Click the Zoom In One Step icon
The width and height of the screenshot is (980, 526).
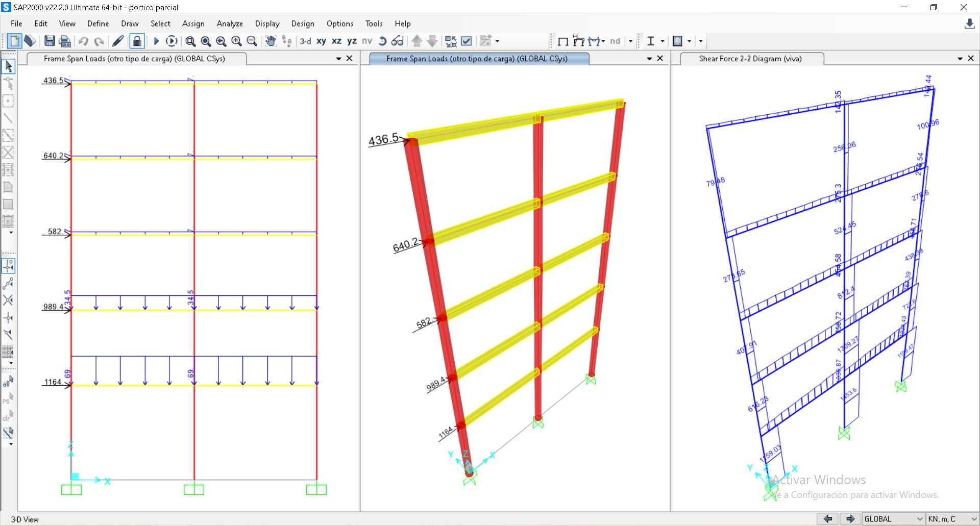236,41
